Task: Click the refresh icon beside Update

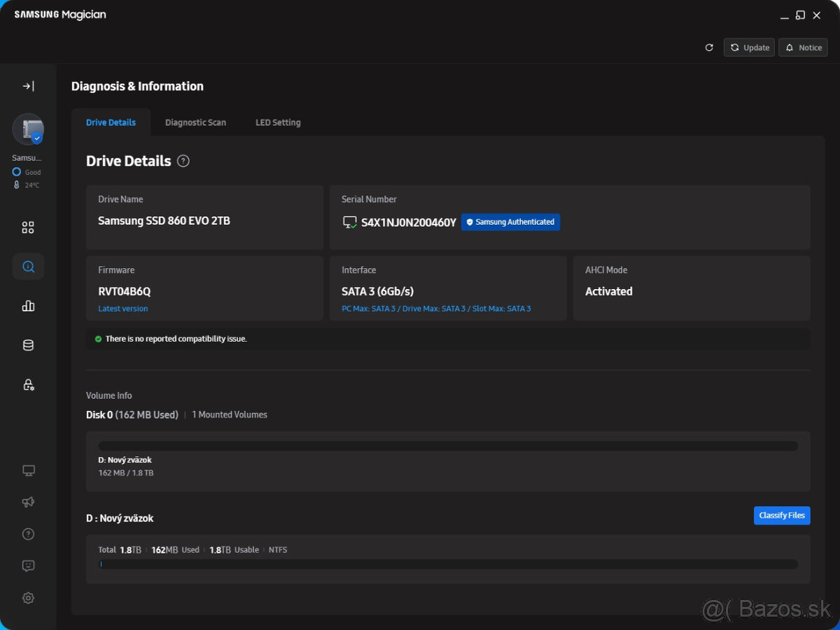Action: [x=709, y=48]
